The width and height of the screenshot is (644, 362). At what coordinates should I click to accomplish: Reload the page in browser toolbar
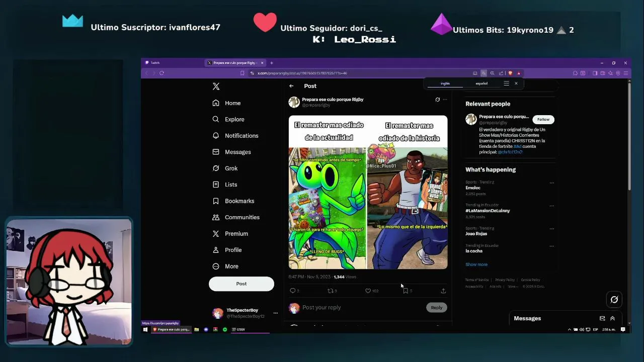[x=162, y=73]
